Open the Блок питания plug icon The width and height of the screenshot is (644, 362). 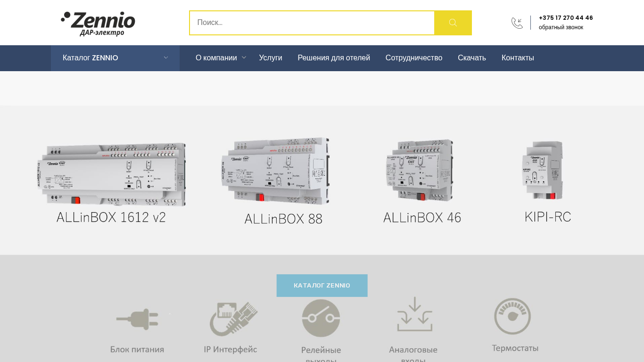point(137,320)
